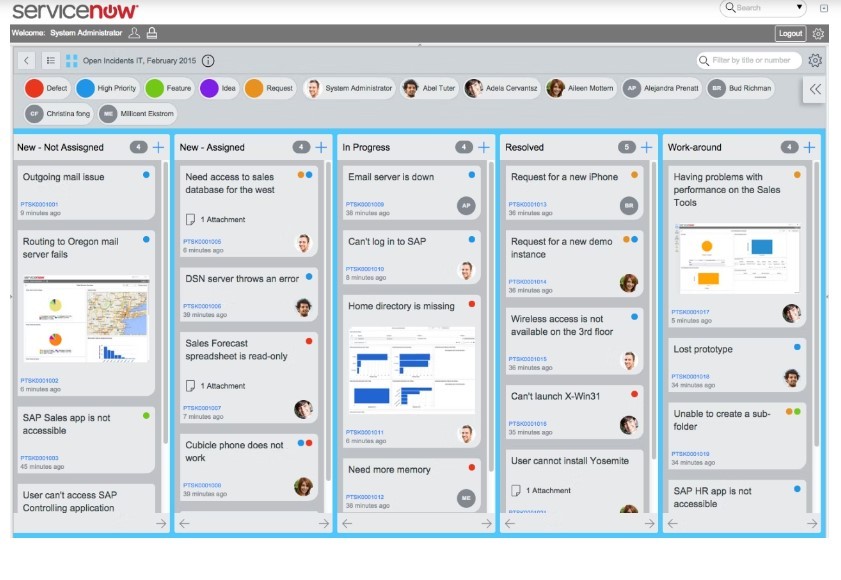The image size is (841, 580).
Task: Click the user profile icon after System Administrator
Action: (x=132, y=32)
